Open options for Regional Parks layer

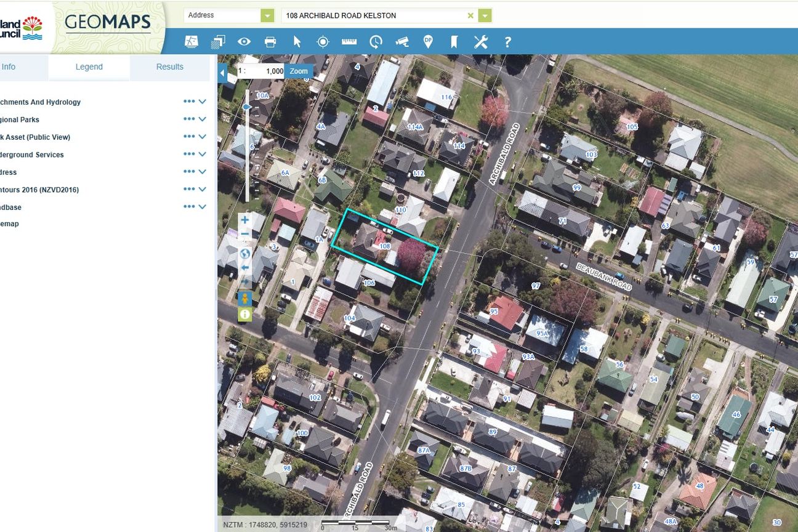188,119
